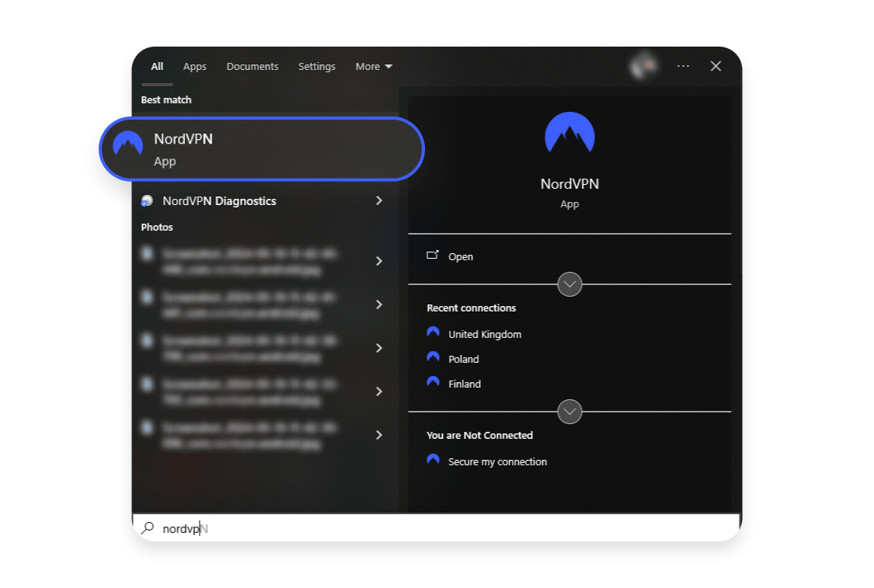This screenshot has height=588, width=874.
Task: Switch to the Settings tab
Action: tap(317, 66)
